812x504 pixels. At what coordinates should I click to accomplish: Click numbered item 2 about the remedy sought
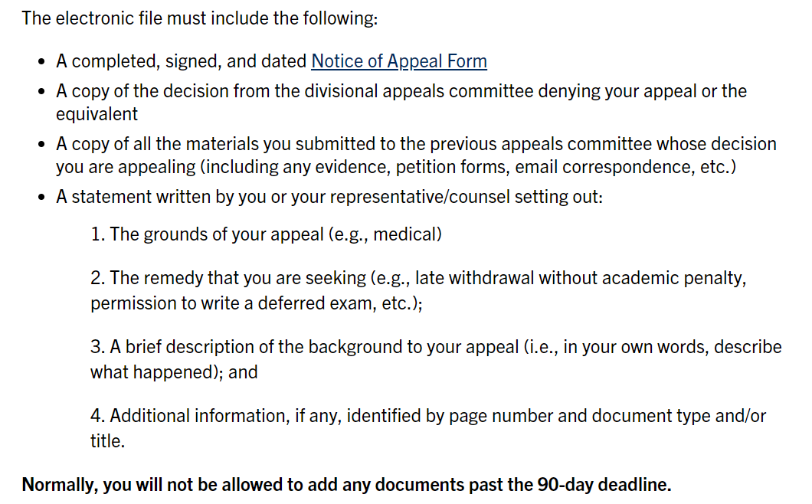click(417, 278)
